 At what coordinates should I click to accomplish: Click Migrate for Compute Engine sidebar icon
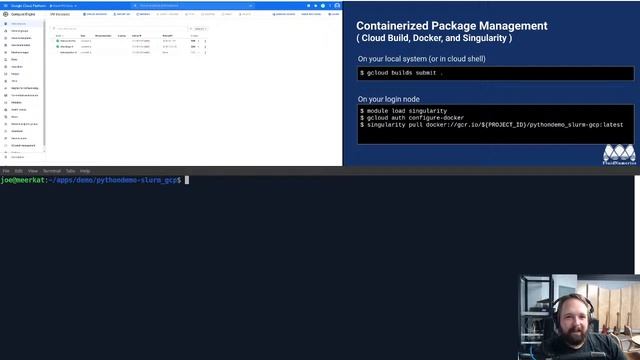point(6,88)
